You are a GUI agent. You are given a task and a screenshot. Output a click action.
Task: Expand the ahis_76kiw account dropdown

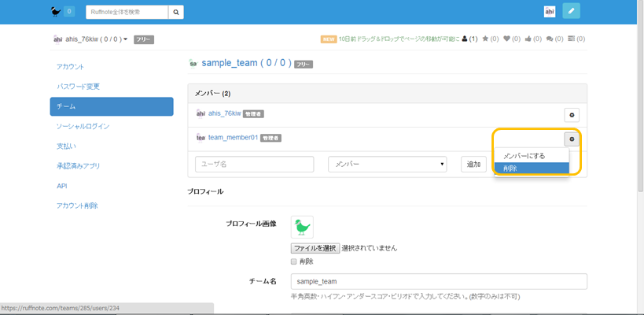pos(125,39)
